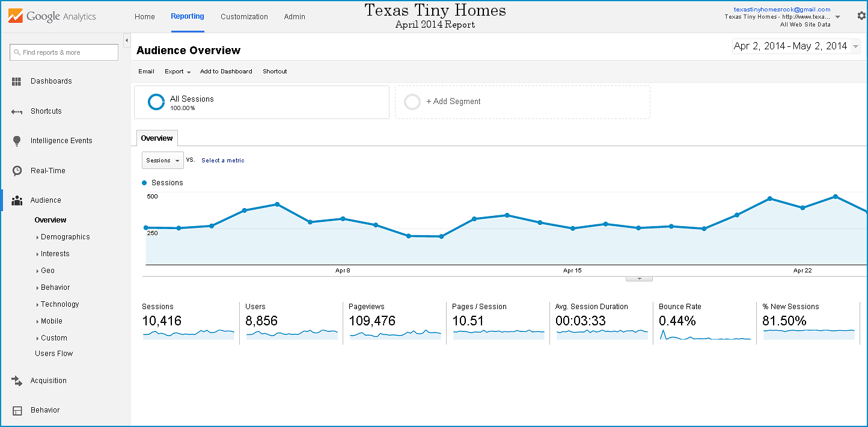Click the search magnifier icon

point(17,52)
